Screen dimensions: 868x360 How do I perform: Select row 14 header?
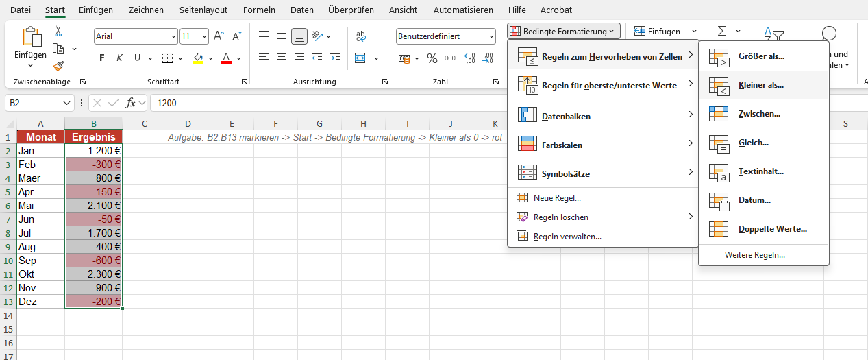coord(8,315)
